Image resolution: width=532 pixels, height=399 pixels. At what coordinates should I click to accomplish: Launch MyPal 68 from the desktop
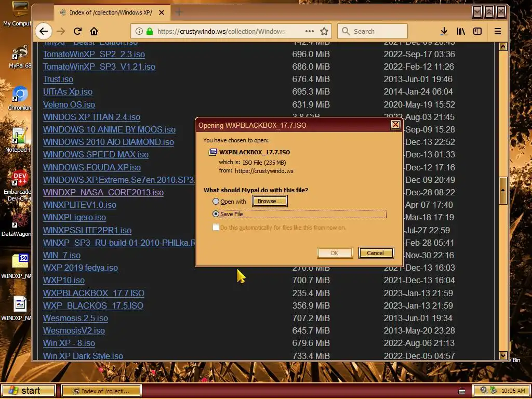click(20, 56)
